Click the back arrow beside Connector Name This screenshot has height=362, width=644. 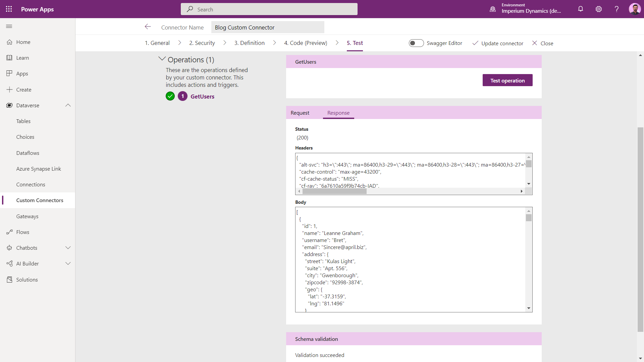148,27
